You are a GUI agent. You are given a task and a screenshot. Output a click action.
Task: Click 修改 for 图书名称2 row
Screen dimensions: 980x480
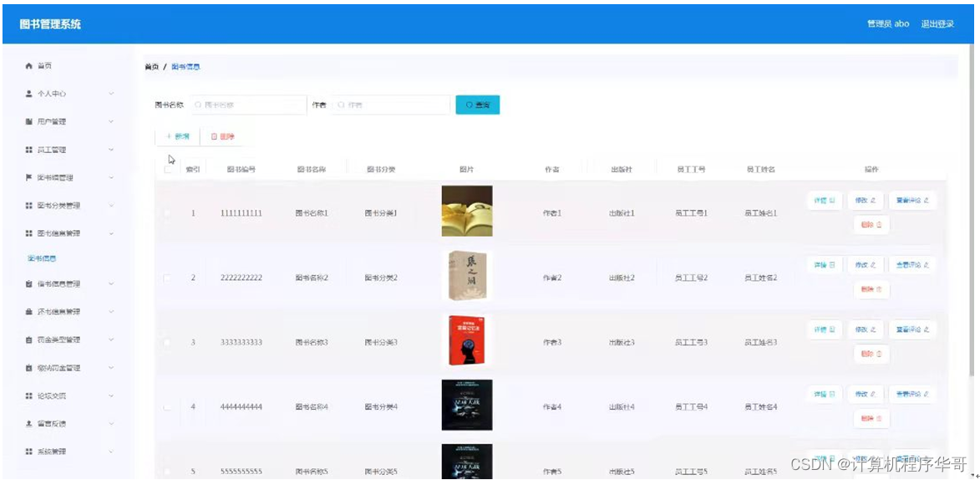[x=865, y=265]
